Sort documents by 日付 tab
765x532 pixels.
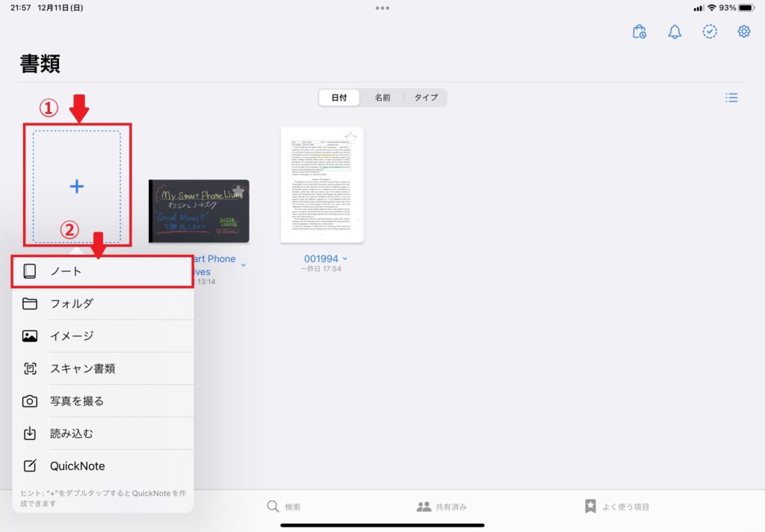click(339, 98)
